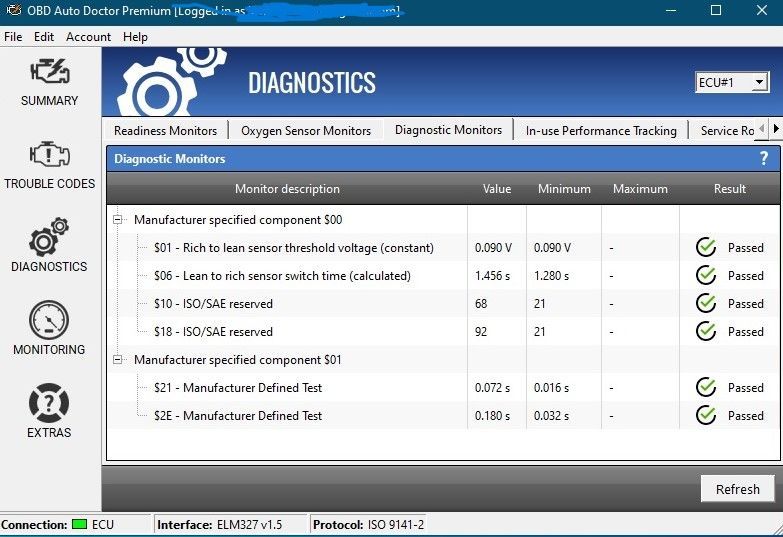Collapse Manufacturer specified component $00 node
The height and width of the screenshot is (537, 783).
pyautogui.click(x=119, y=219)
